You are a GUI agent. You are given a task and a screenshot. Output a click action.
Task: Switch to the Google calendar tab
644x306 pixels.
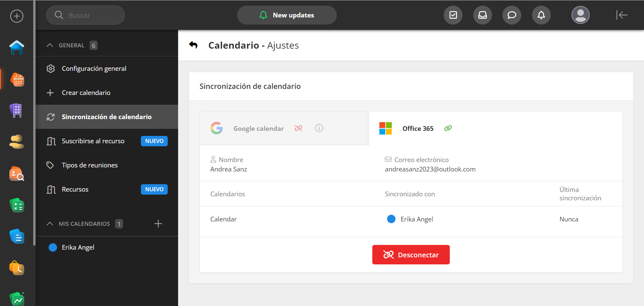[258, 129]
